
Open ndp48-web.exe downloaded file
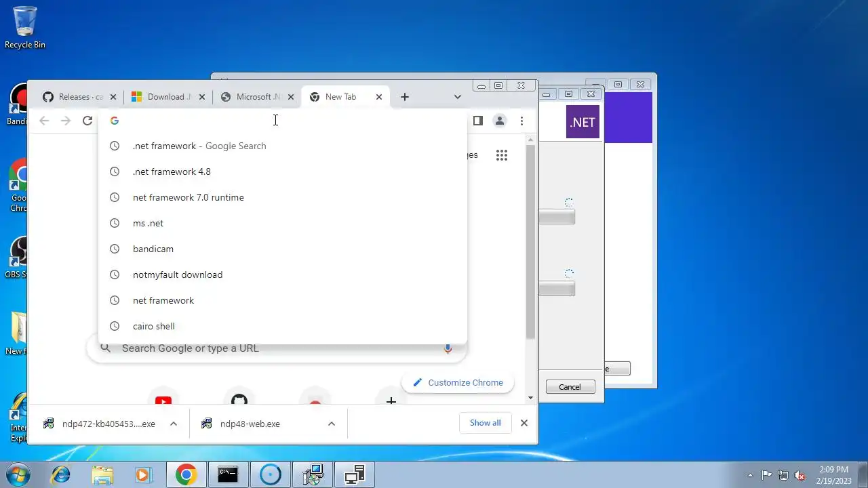pyautogui.click(x=250, y=424)
